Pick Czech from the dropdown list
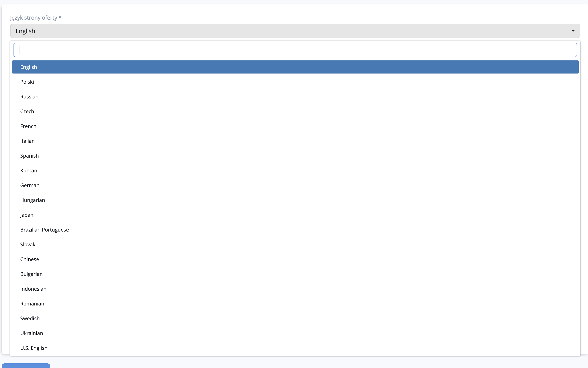The width and height of the screenshot is (588, 368). coord(295,112)
